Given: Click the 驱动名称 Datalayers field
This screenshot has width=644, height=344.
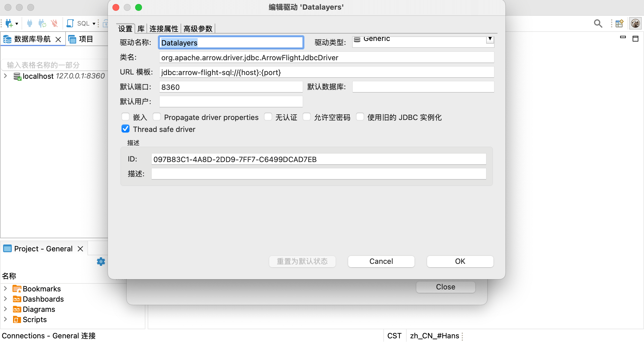Looking at the screenshot, I should click(x=231, y=43).
